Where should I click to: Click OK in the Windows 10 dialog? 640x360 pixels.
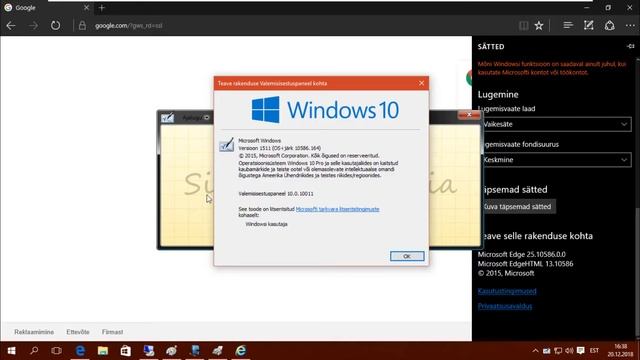click(407, 256)
